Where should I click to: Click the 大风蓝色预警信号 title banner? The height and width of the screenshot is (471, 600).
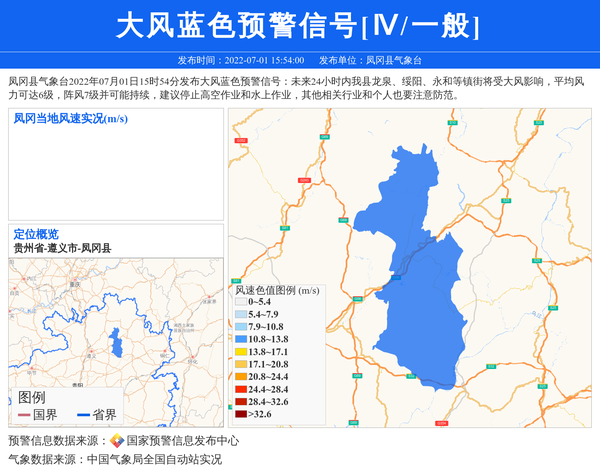(x=298, y=26)
